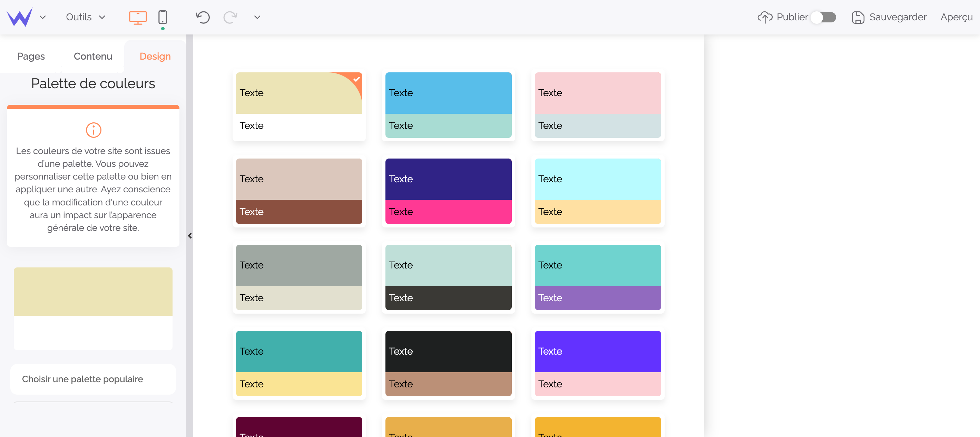Screen dimensions: 980x437
Task: Undo the last change
Action: tap(203, 18)
